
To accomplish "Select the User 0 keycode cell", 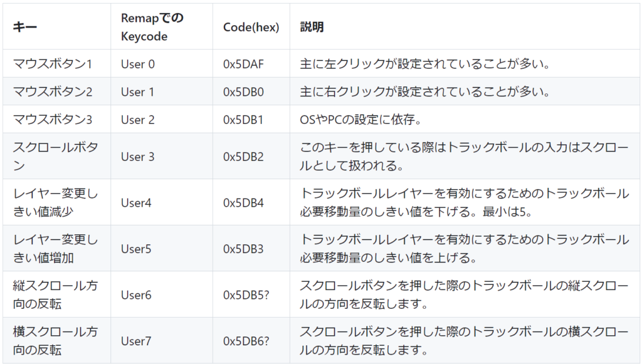I will (138, 64).
